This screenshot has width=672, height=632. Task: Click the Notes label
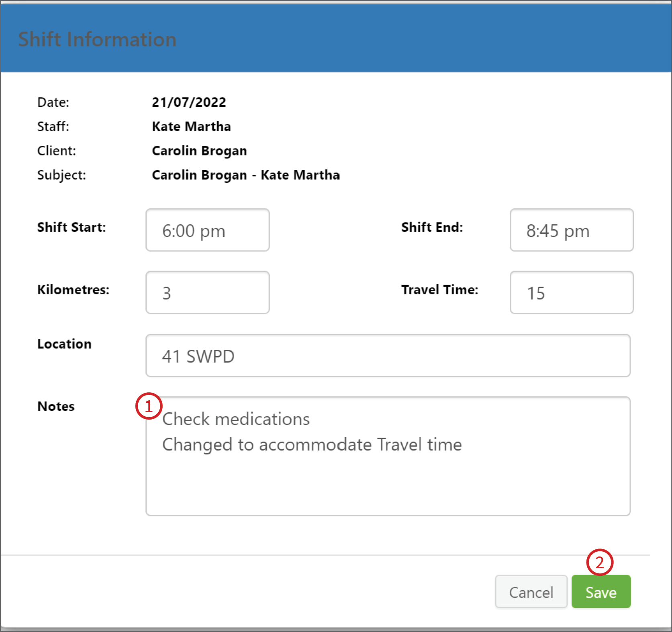click(56, 406)
